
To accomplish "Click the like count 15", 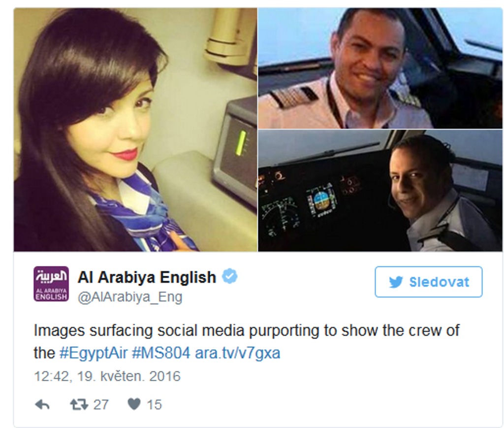I will 154,404.
